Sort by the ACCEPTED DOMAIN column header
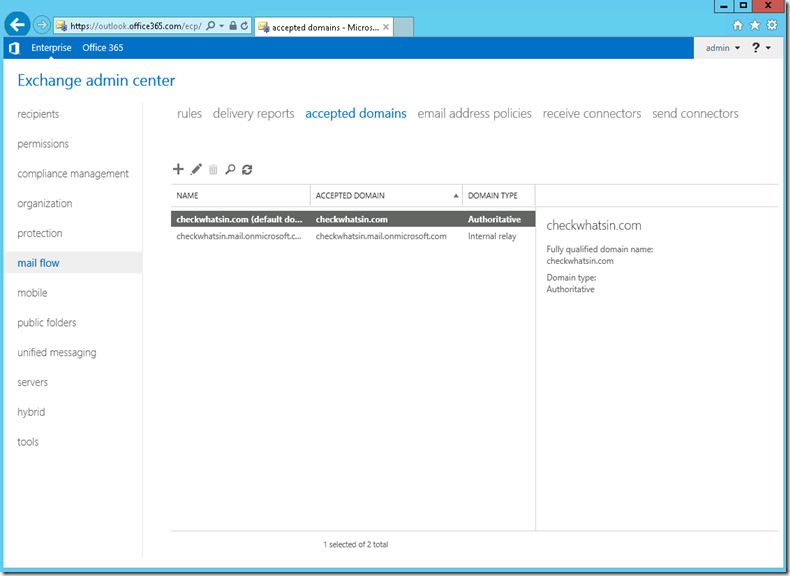 (386, 196)
